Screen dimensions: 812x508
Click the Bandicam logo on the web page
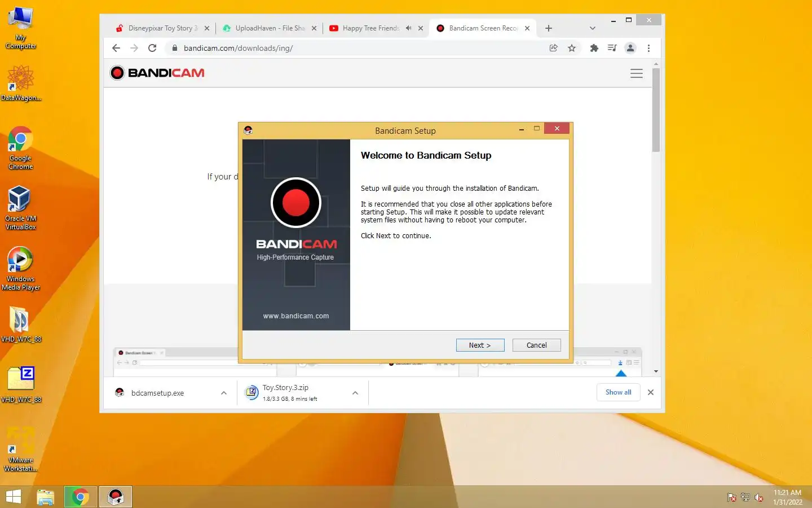(157, 73)
